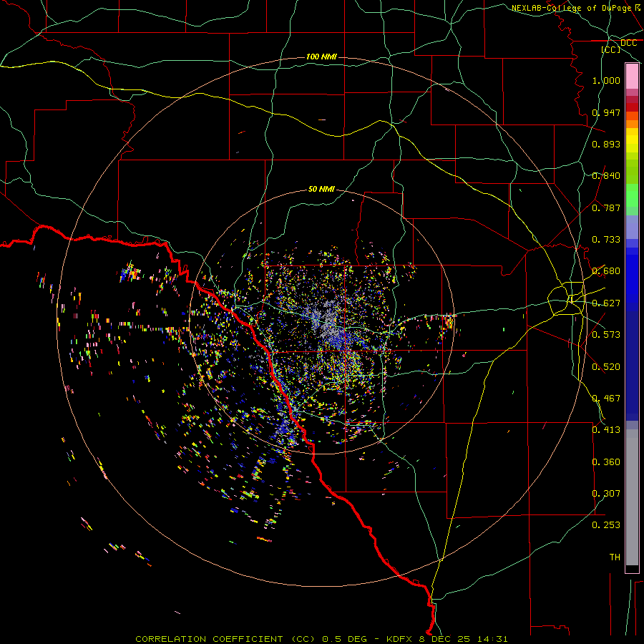Pick the red legend swatch near 0.947
Screen dimensions: 644x644
[632, 107]
